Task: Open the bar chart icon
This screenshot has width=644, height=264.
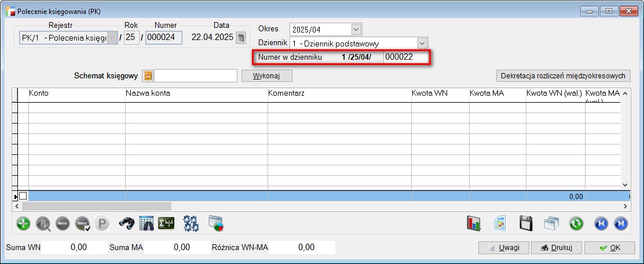Action: [474, 223]
